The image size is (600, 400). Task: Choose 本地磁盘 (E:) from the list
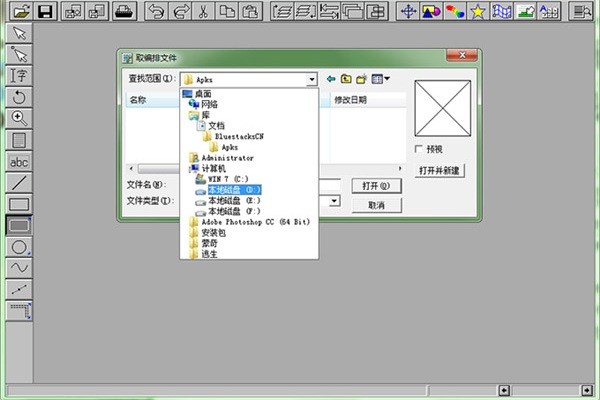tap(233, 200)
